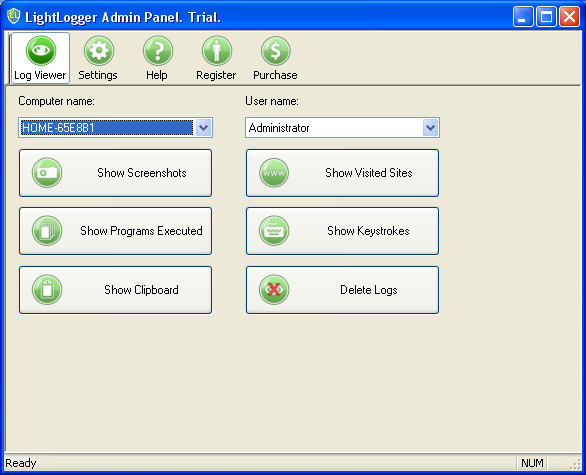Click the keyboard icon for keystrokes

(274, 231)
